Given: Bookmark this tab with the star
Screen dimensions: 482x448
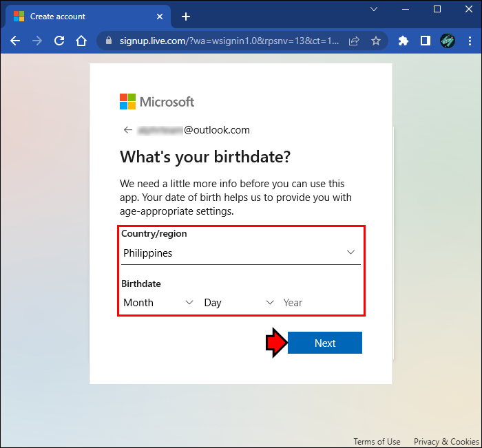Looking at the screenshot, I should coord(376,41).
